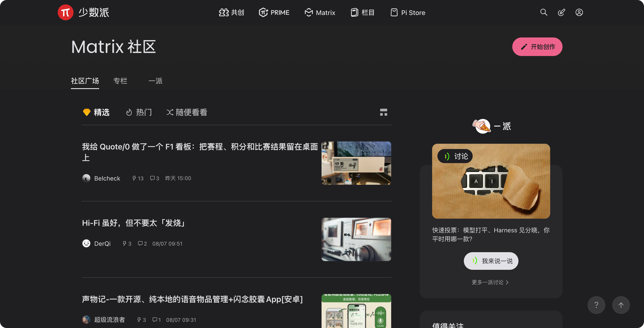Click the comment count 1 on 超级流浪者 article
This screenshot has height=328, width=644.
157,320
